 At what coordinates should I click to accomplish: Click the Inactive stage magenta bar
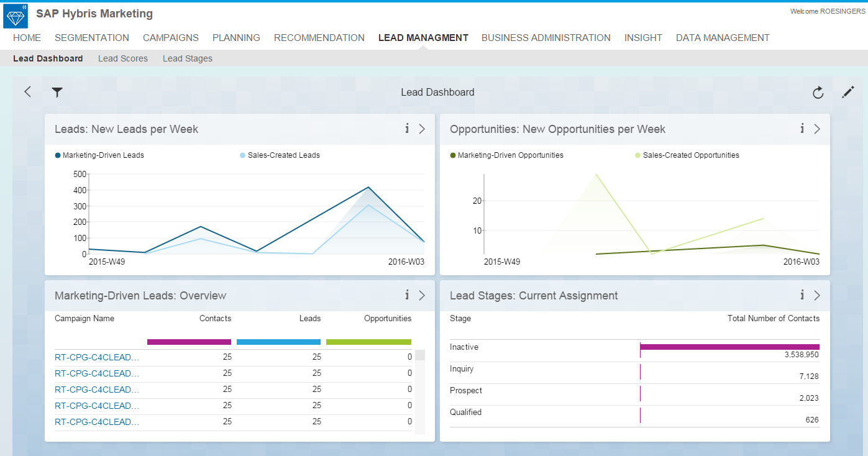click(x=730, y=347)
